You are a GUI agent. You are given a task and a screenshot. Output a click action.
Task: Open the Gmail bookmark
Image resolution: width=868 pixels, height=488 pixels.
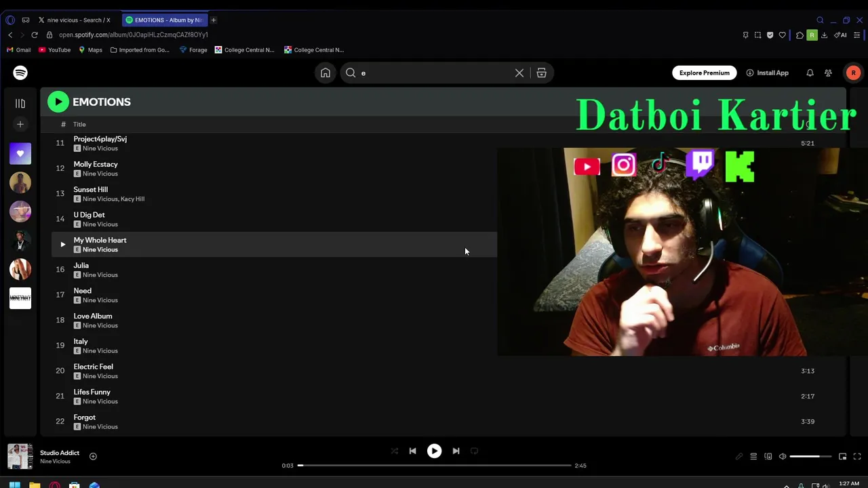pos(18,50)
